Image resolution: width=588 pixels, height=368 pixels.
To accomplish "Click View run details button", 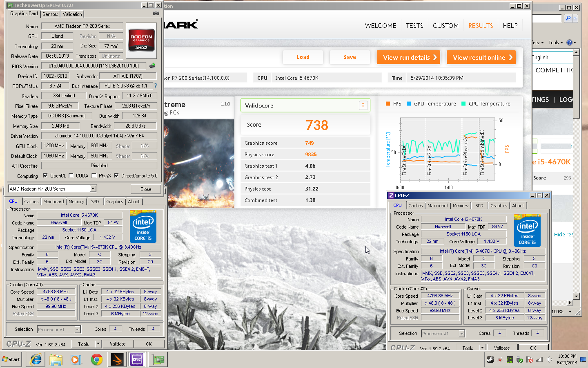I will pyautogui.click(x=408, y=57).
